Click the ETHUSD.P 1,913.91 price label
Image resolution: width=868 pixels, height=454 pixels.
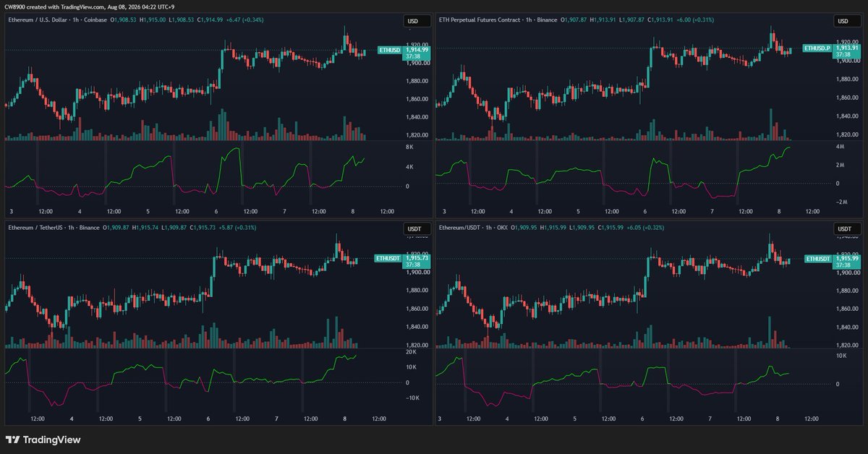tap(830, 51)
